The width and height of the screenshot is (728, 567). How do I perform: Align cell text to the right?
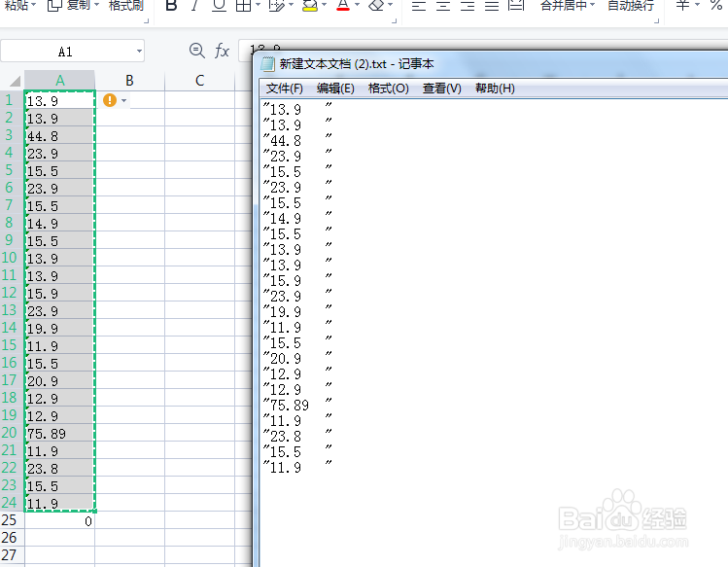(x=468, y=6)
